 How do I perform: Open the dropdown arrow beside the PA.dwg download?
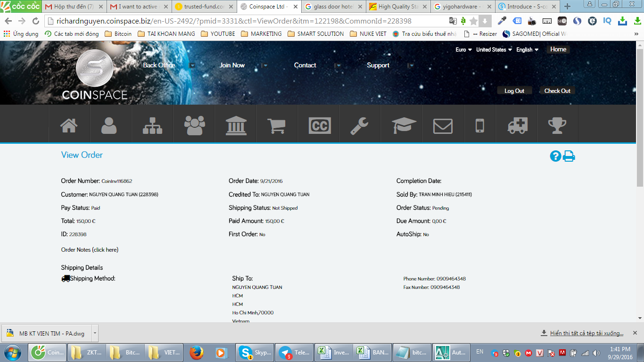point(95,333)
